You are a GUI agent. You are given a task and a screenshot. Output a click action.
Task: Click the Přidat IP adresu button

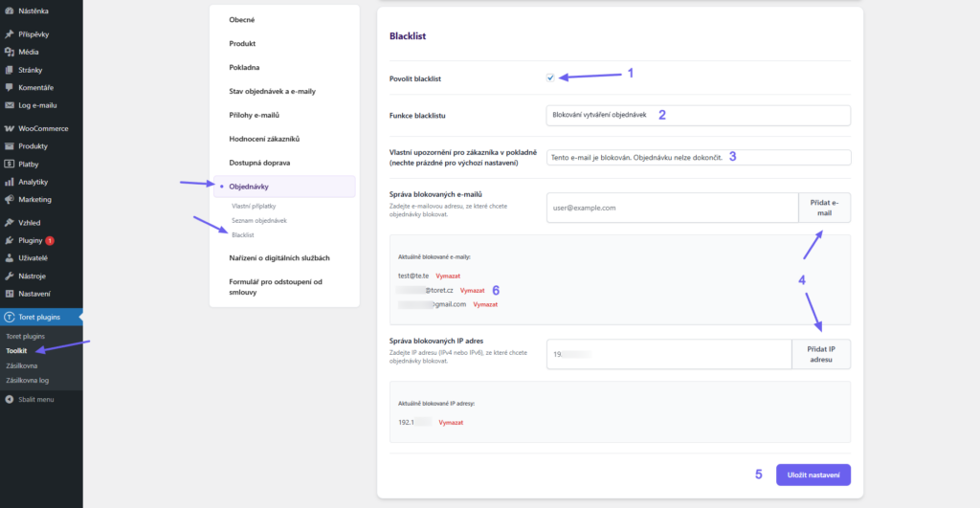click(820, 354)
